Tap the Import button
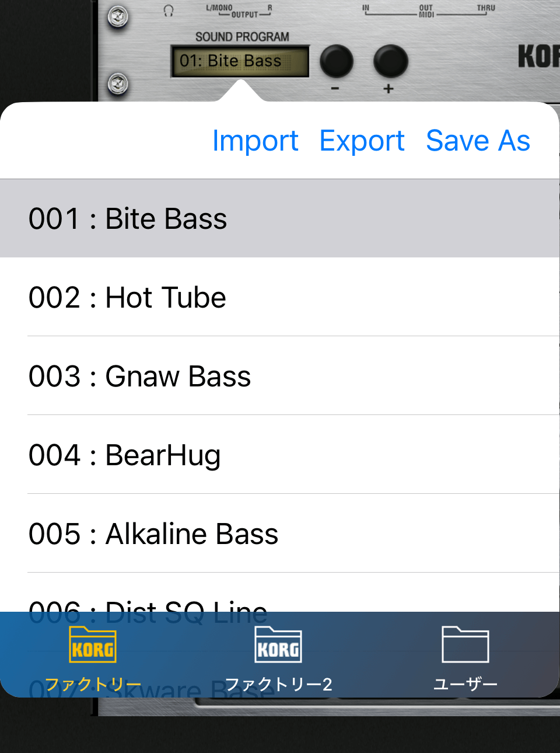Image resolution: width=560 pixels, height=753 pixels. coord(255,141)
